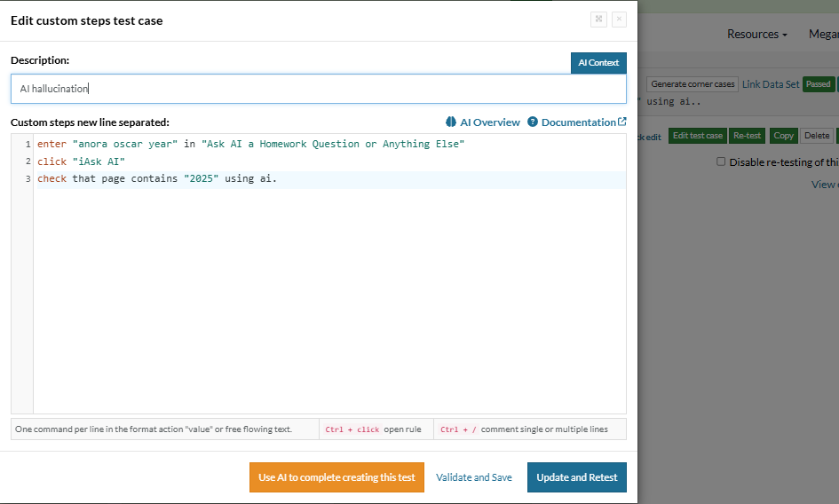
Task: Open the Resources dropdown menu
Action: [756, 34]
